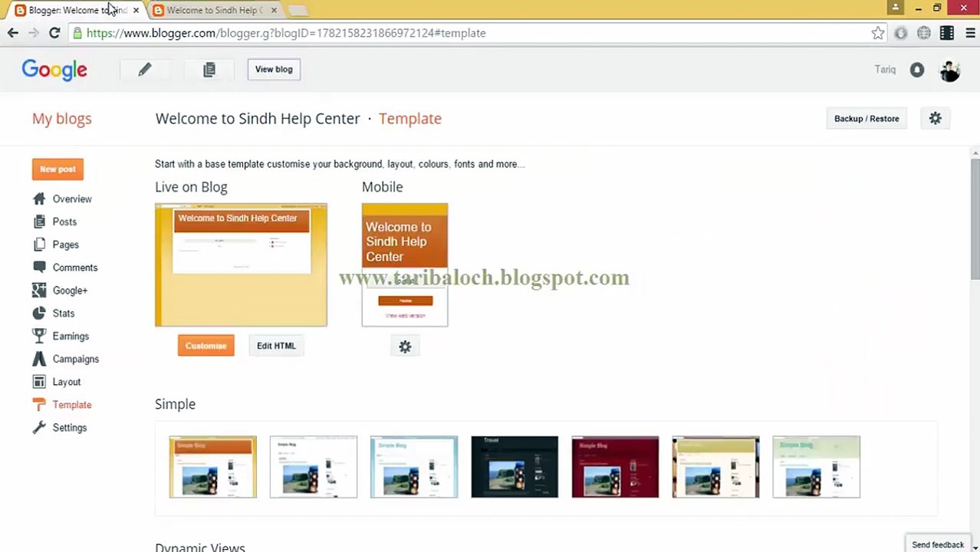The width and height of the screenshot is (980, 552).
Task: Open settings gear next to Backup / Restore
Action: pos(935,118)
